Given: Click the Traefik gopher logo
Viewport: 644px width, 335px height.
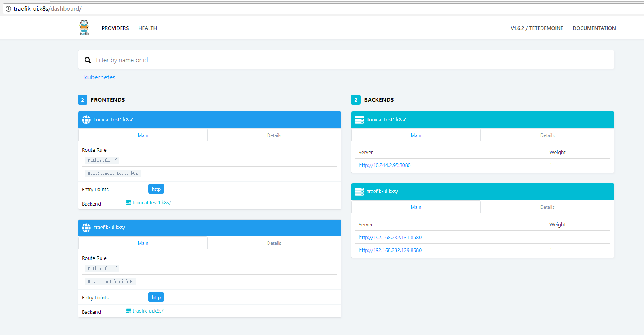Looking at the screenshot, I should [84, 28].
